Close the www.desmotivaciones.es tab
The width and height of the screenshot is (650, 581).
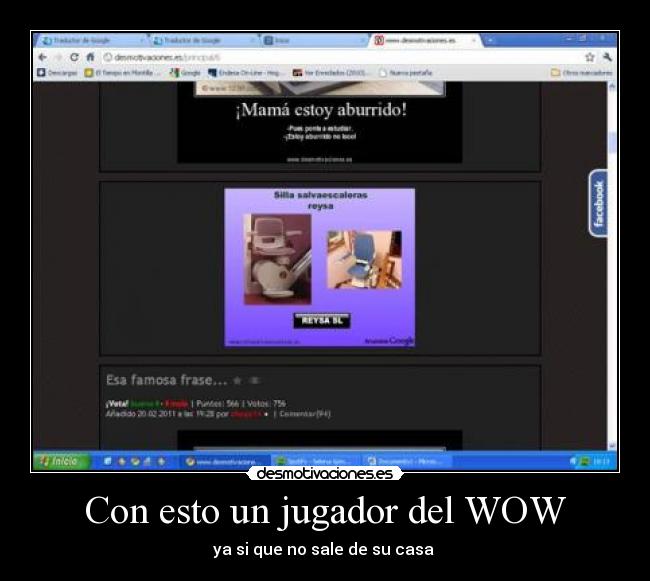(474, 40)
